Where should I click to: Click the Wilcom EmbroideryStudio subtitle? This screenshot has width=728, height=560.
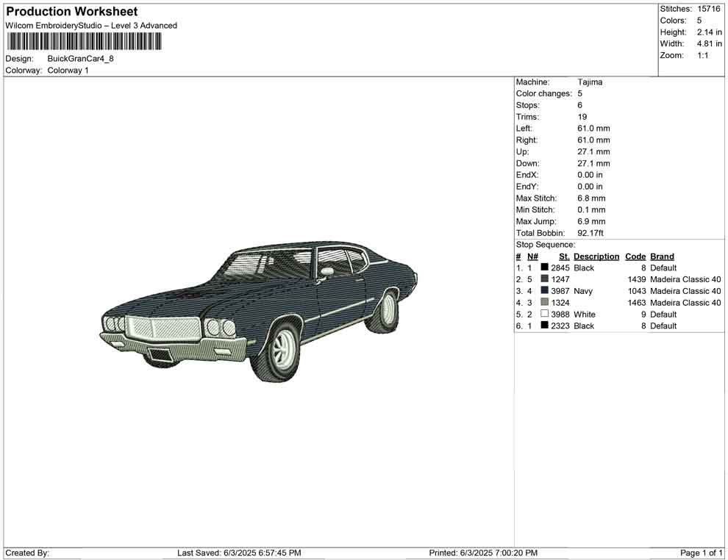pyautogui.click(x=91, y=26)
